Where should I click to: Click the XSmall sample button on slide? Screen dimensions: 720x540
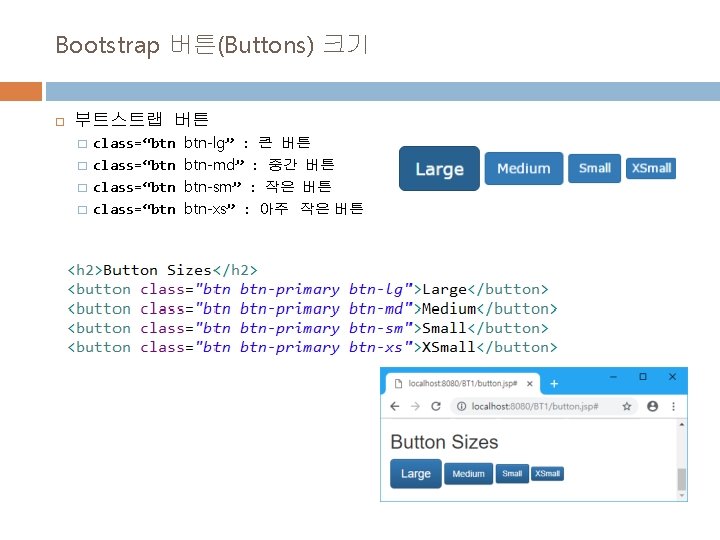coord(651,168)
